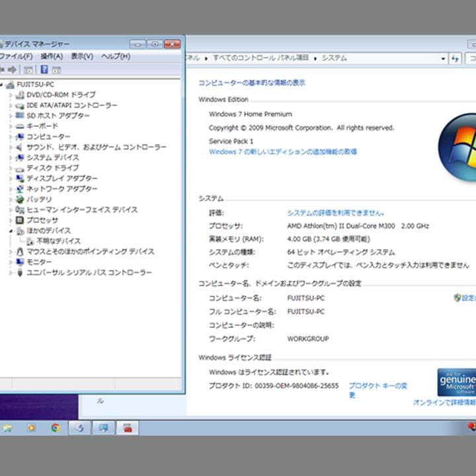Click the Windows 7 Home Premium text
The width and height of the screenshot is (476, 476).
pos(250,114)
